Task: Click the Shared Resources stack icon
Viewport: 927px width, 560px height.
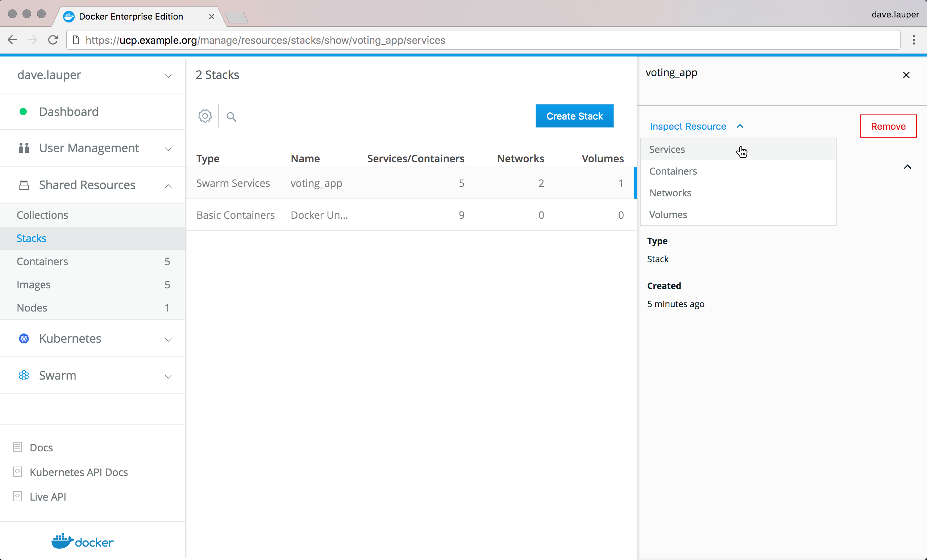Action: pos(24,185)
